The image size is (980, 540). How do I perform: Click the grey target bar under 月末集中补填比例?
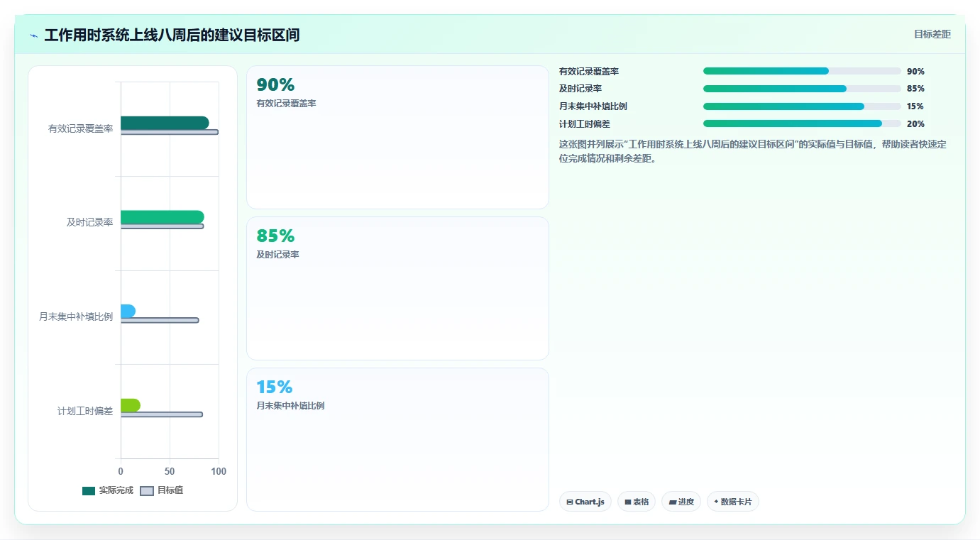pos(160,320)
